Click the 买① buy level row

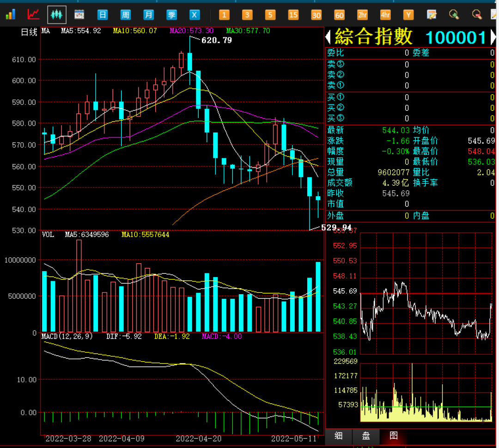[x=411, y=97]
